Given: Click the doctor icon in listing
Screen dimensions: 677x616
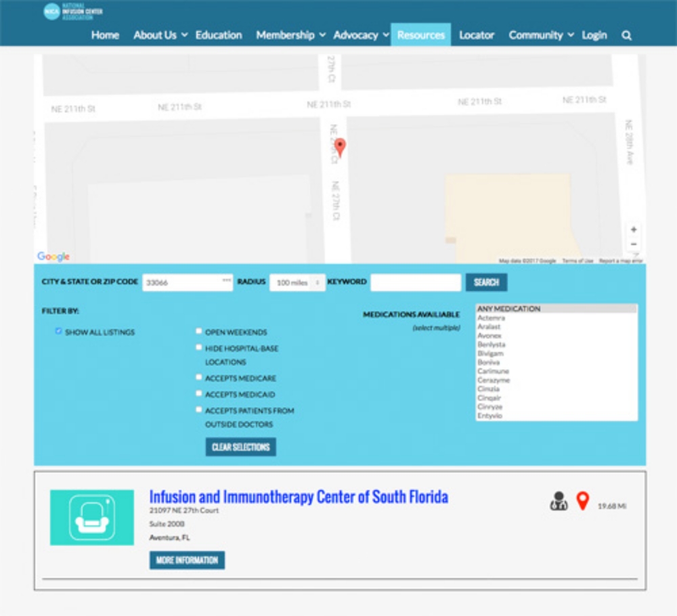Looking at the screenshot, I should coord(559,501).
